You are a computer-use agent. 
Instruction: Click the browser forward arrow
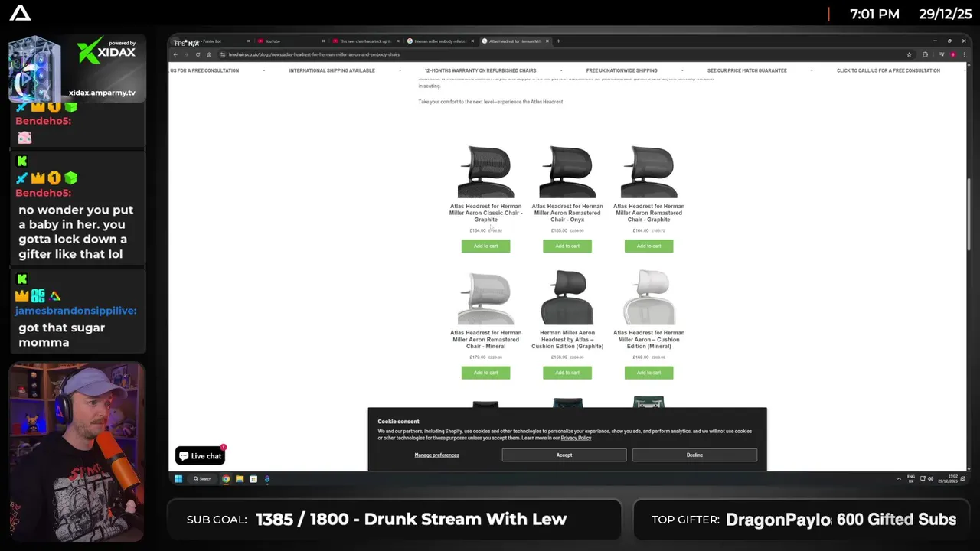[x=186, y=54]
